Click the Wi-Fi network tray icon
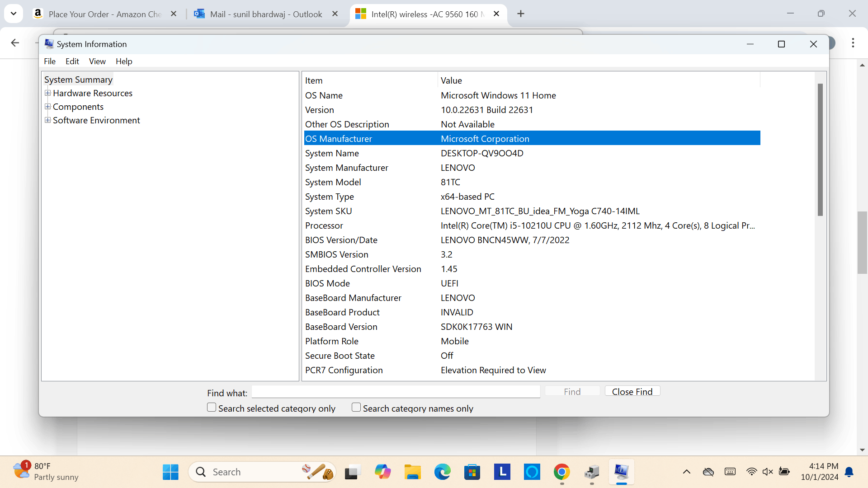The image size is (868, 488). click(751, 472)
